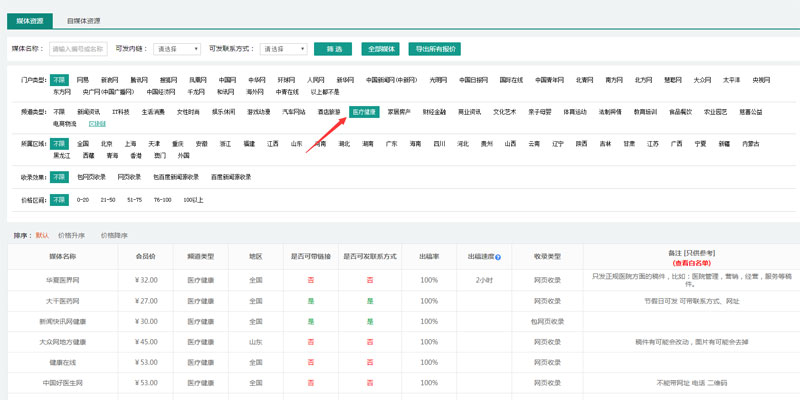
Task: Select the 0-20 price range
Action: 83,200
